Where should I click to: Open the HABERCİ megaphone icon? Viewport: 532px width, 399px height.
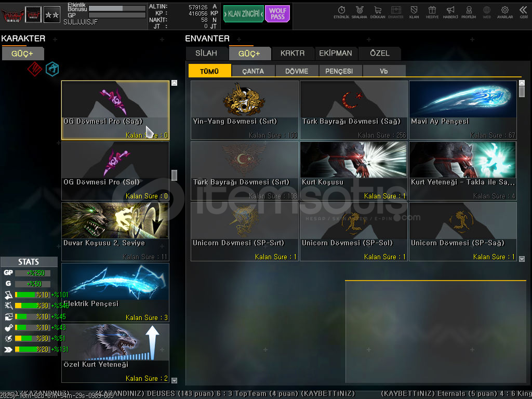click(450, 12)
